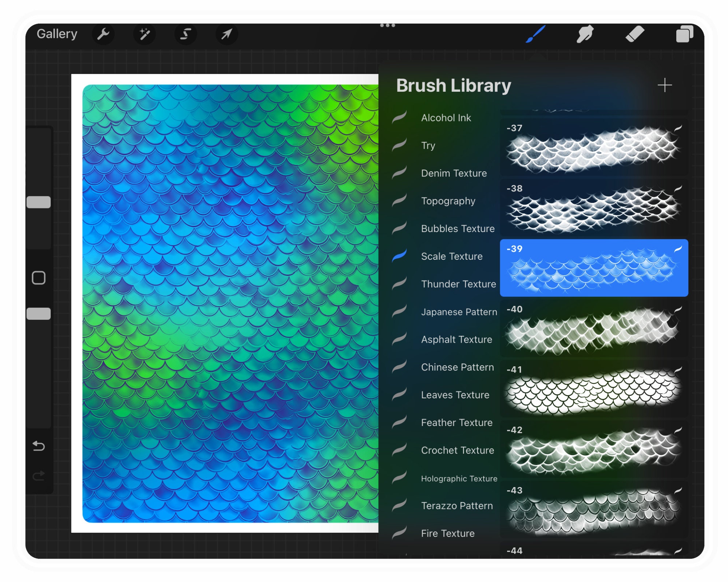
Task: Return to the Gallery
Action: [x=57, y=34]
